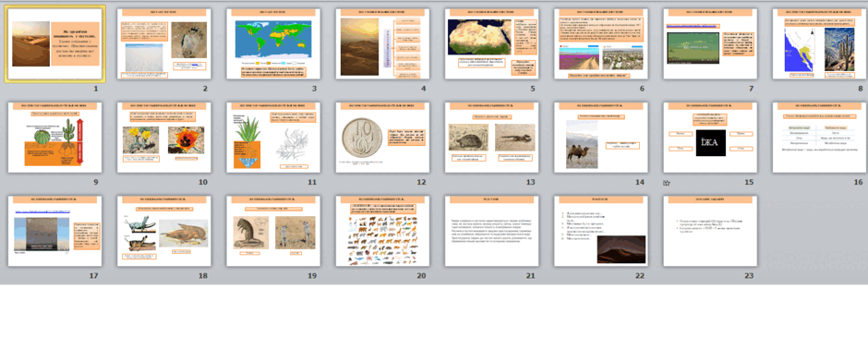
Task: Pick slide 6 with purple flower field
Action: [x=601, y=44]
